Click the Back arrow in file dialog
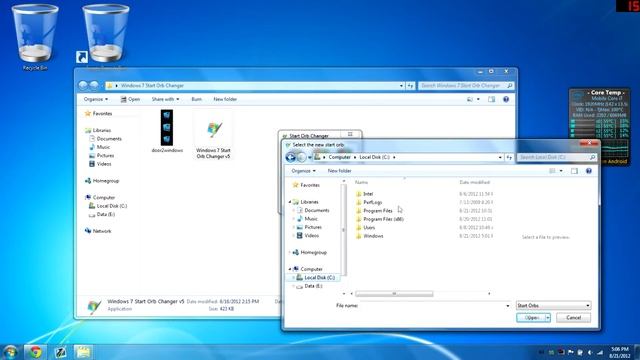The width and height of the screenshot is (640, 360). click(291, 157)
